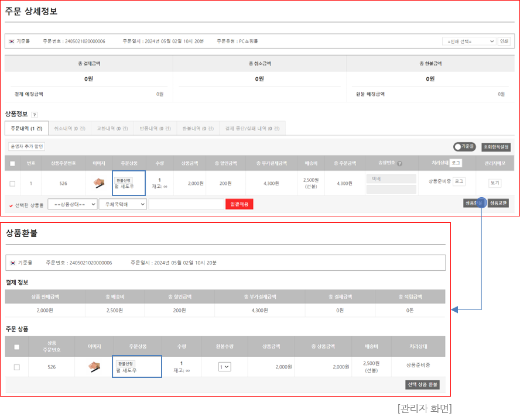Open the 상품상태 dropdown
Viewport: 520px width, 420px height.
tap(71, 204)
